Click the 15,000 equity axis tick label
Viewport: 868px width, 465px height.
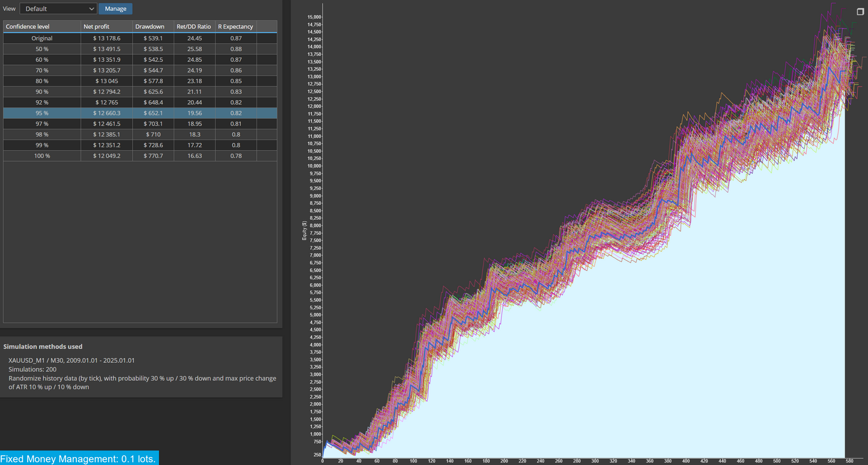(x=314, y=17)
